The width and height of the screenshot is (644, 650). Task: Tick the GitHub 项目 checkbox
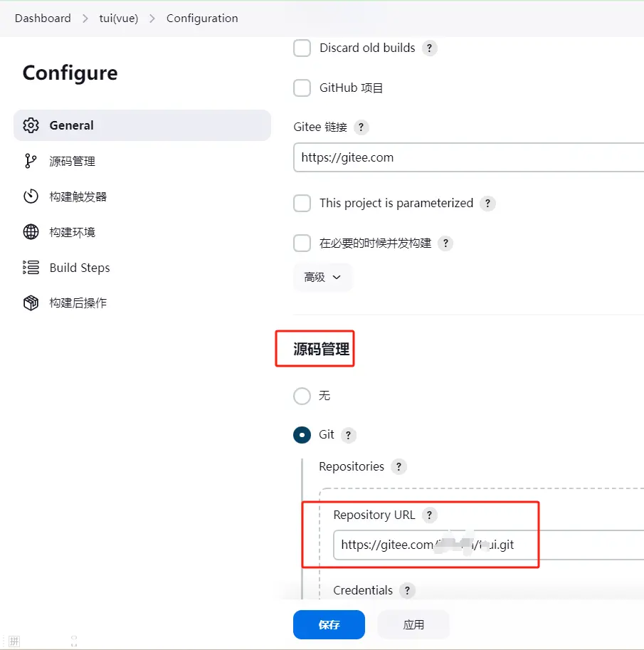pyautogui.click(x=302, y=88)
